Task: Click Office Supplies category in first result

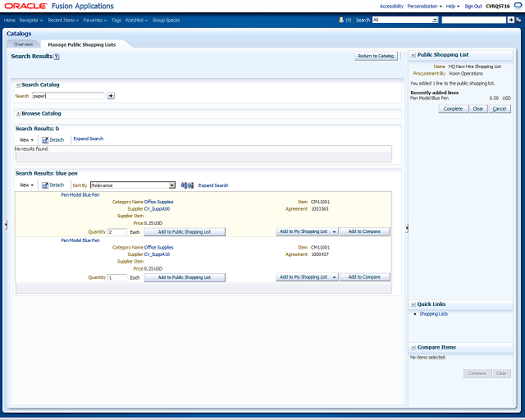Action: (x=158, y=202)
